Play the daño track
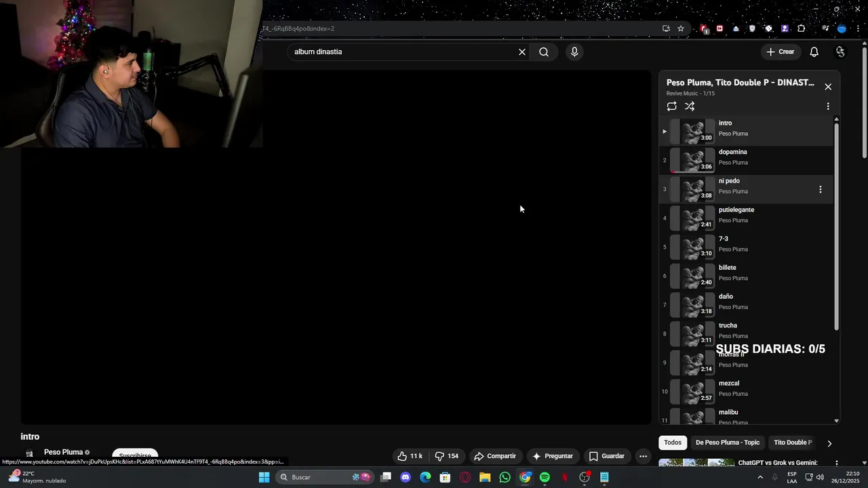Viewport: 868px width, 488px height. (747, 305)
